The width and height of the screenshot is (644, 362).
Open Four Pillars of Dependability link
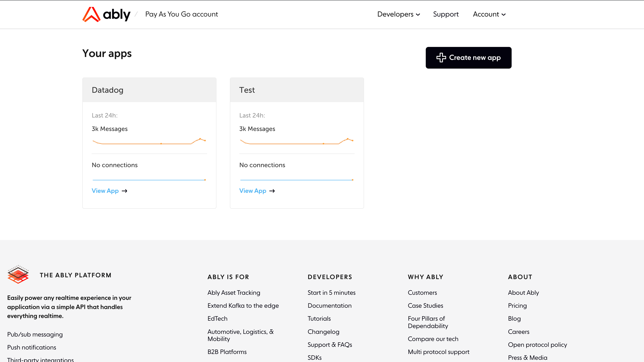428,322
